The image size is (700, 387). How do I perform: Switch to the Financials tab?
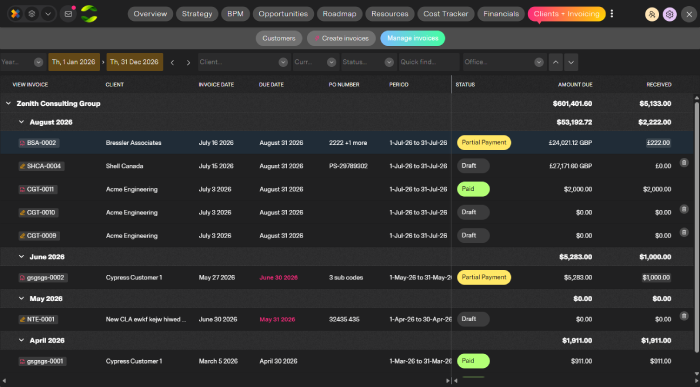[501, 14]
